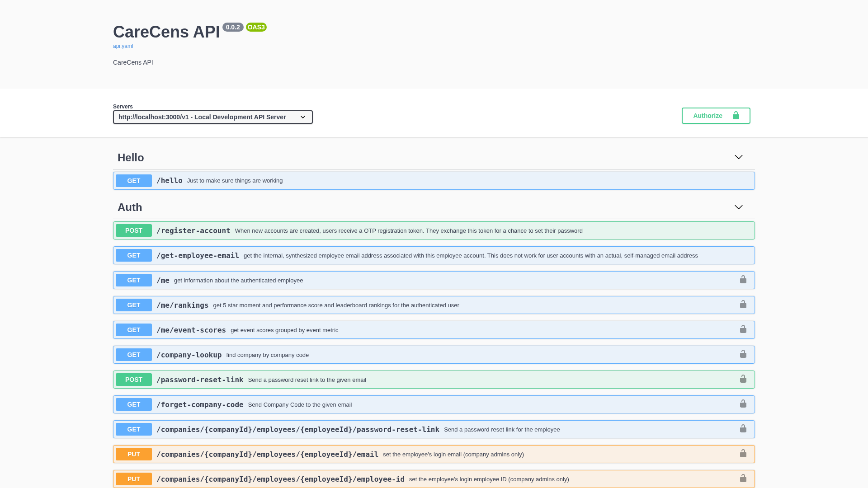
Task: Click lock icon on /me/rankings row
Action: point(743,305)
